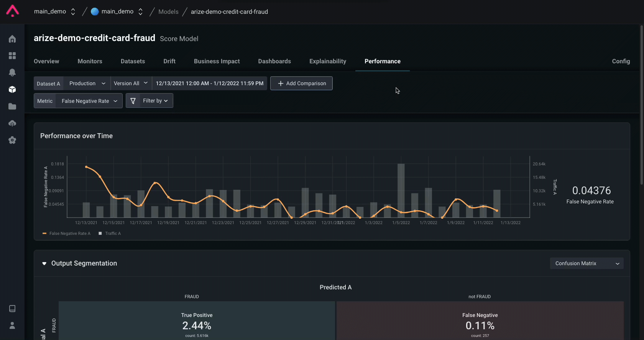The image size is (644, 340).
Task: Open the first main_demo organization switcher
Action: pyautogui.click(x=55, y=12)
